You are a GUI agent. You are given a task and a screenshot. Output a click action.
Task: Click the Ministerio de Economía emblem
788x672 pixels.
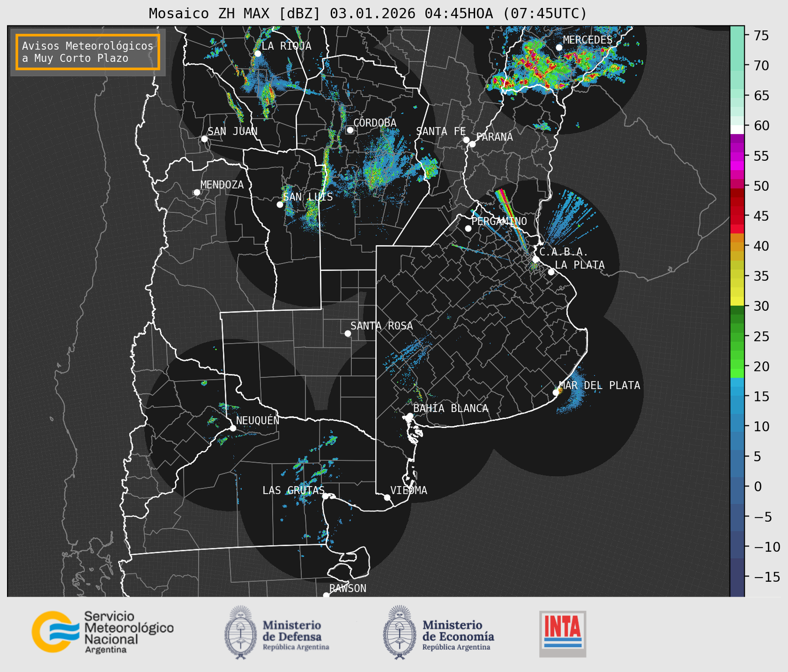click(x=399, y=632)
